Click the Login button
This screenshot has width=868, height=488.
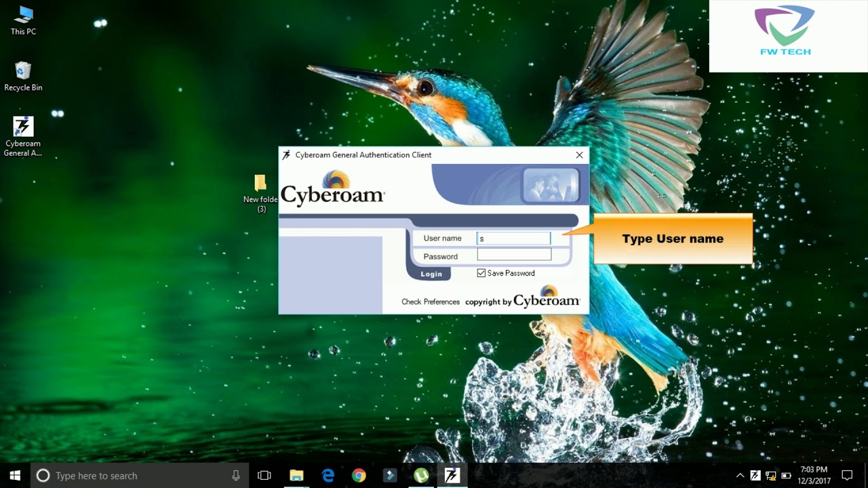(x=431, y=274)
